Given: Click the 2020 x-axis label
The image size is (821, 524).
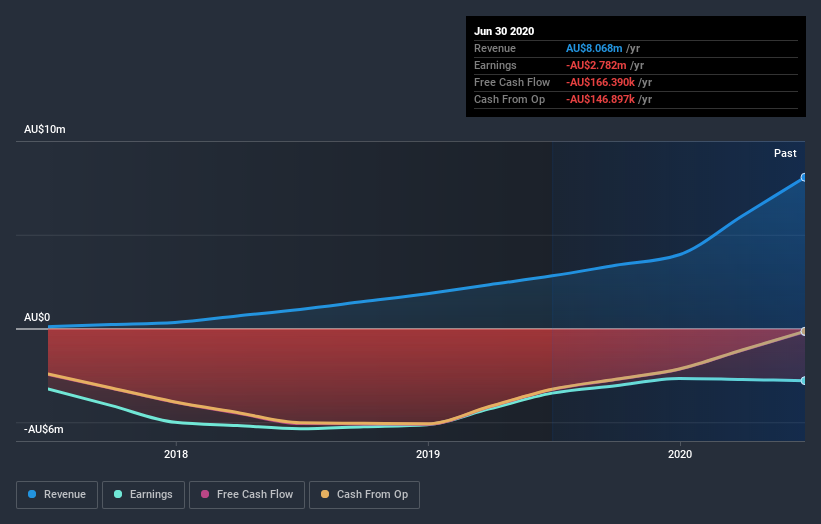Looking at the screenshot, I should click(x=680, y=454).
